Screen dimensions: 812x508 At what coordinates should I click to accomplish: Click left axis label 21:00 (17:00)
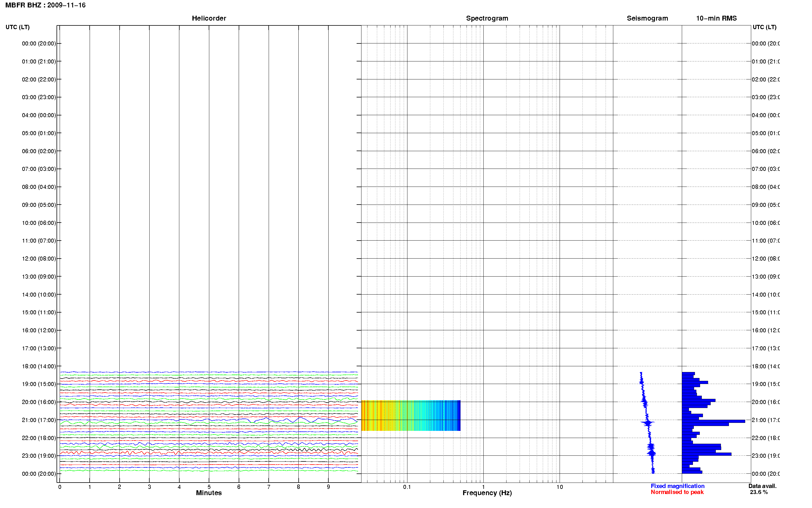click(39, 420)
